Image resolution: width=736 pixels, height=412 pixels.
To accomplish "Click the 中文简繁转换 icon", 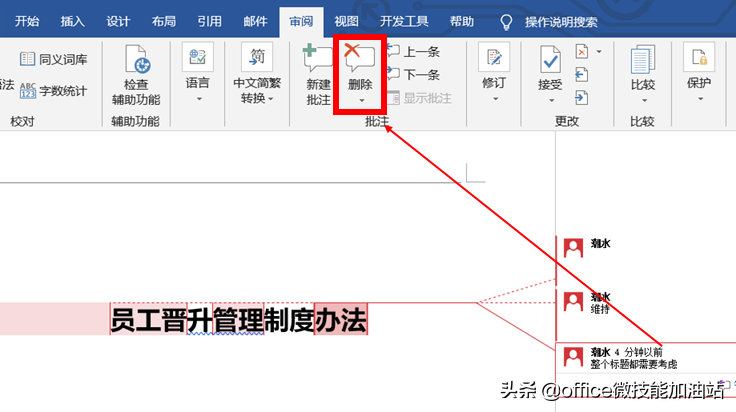I will 257,57.
